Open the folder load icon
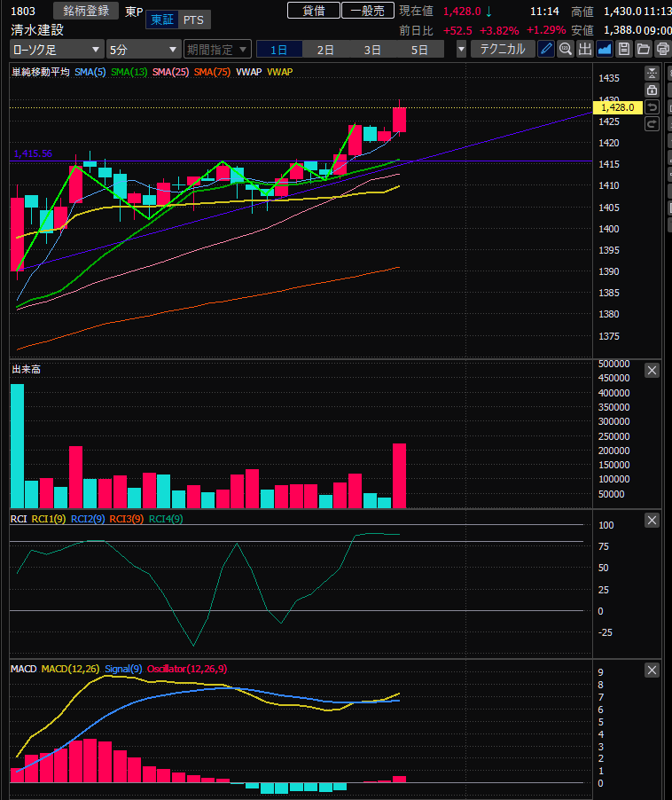Screen dimensions: 672x800 643,49
